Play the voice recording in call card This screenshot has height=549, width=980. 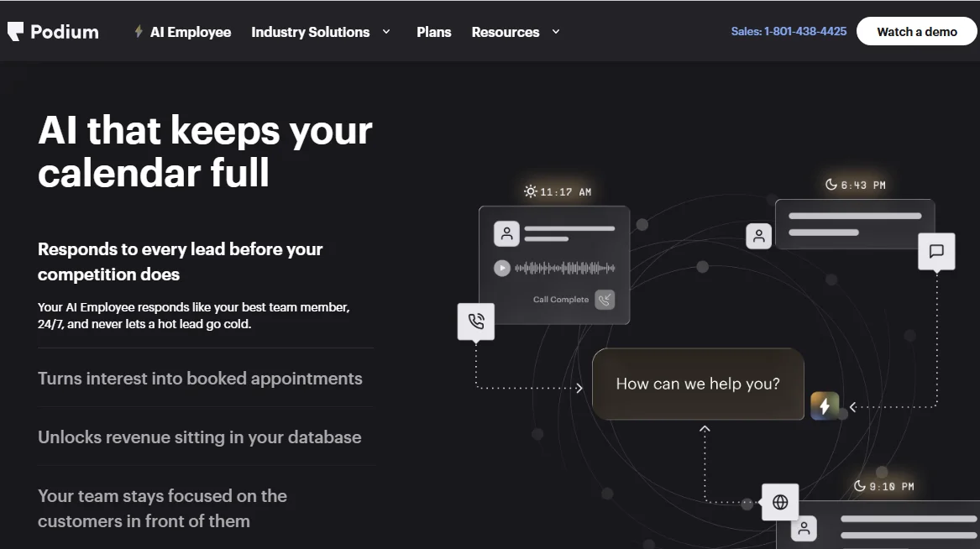pyautogui.click(x=502, y=268)
